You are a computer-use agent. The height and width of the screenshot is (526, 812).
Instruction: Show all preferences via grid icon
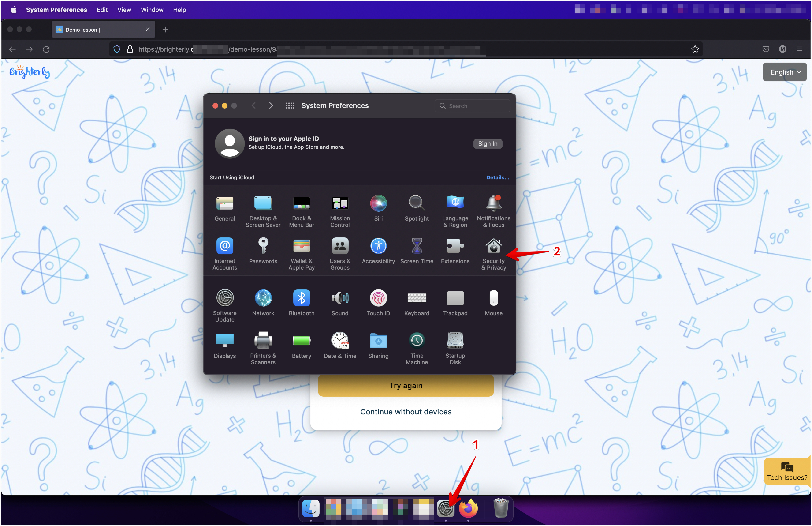tap(290, 105)
